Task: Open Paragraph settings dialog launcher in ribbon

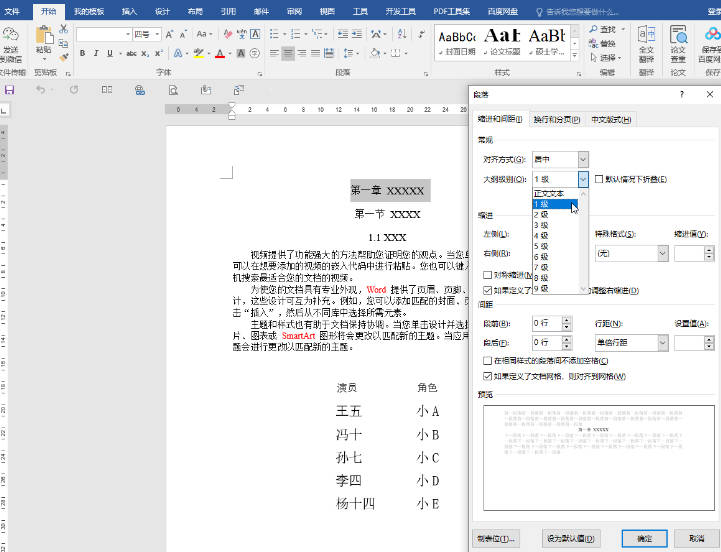Action: [426, 74]
